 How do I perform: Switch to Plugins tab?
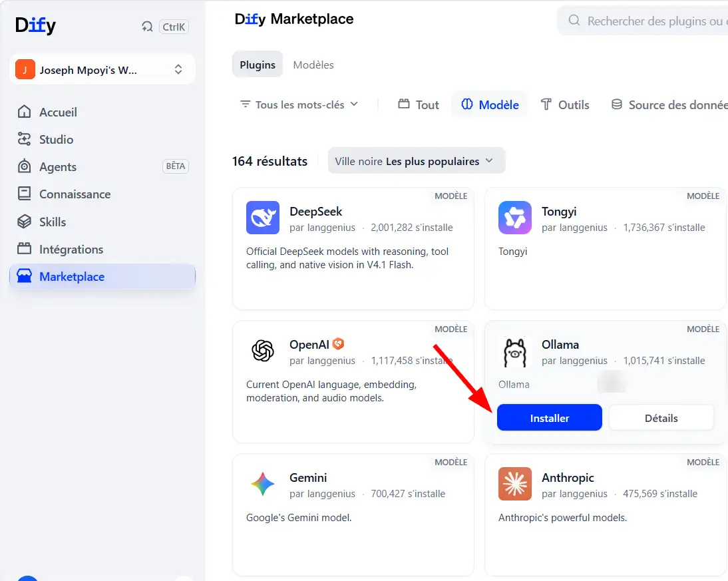[x=258, y=65]
